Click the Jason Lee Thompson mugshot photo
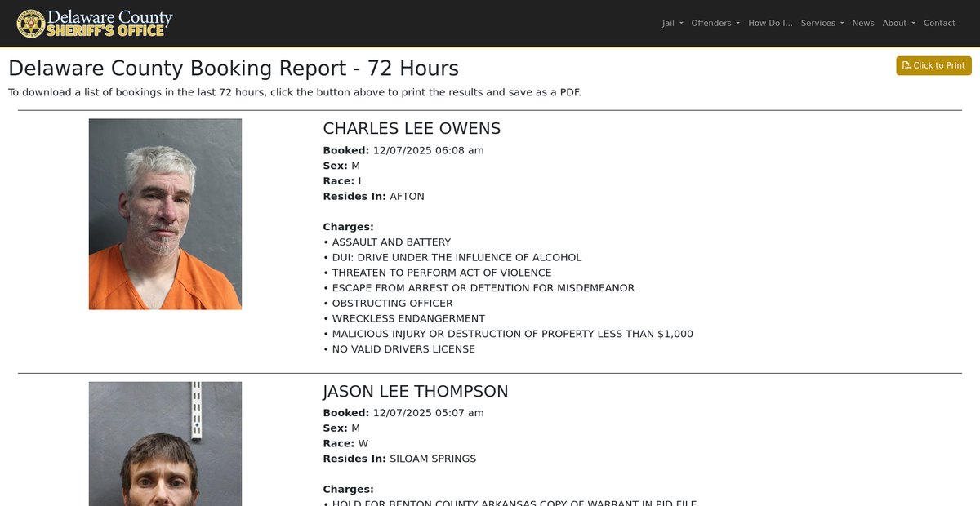Image resolution: width=980 pixels, height=506 pixels. (x=165, y=444)
